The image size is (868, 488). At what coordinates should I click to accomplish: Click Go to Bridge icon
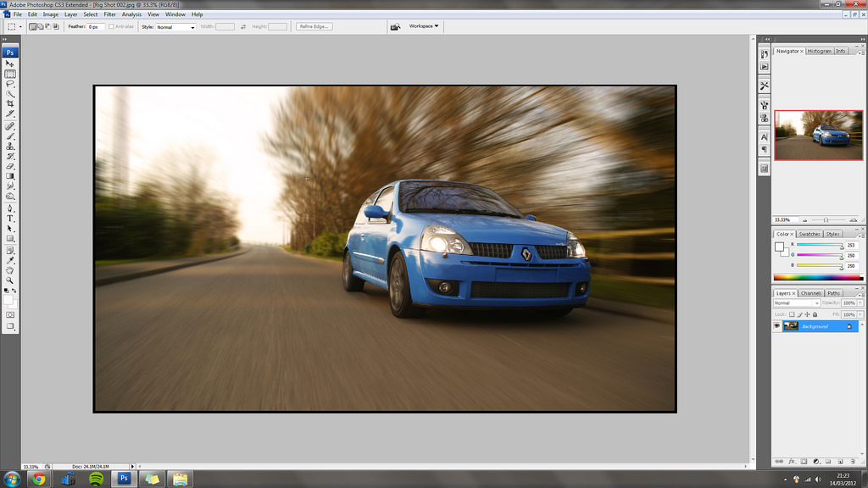[396, 26]
